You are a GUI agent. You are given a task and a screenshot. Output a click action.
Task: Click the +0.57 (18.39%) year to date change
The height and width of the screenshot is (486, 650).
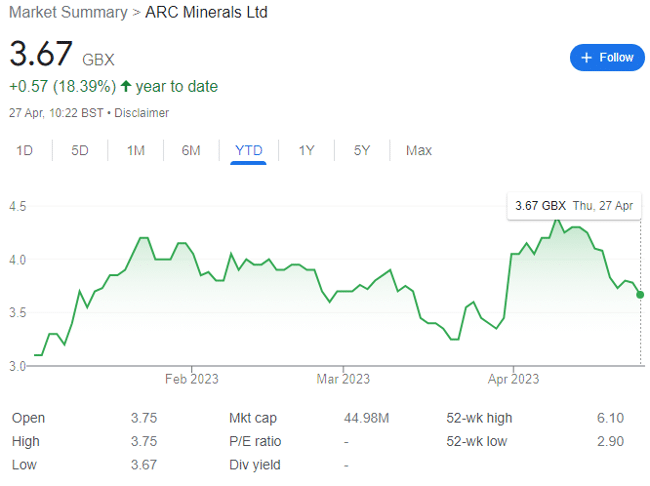coord(114,87)
